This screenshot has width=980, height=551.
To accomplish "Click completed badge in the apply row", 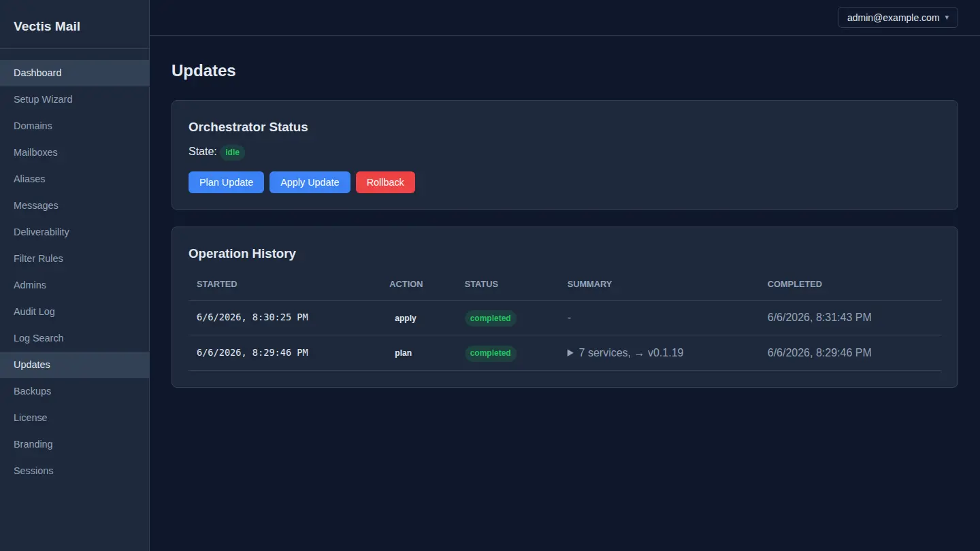I will pos(490,318).
